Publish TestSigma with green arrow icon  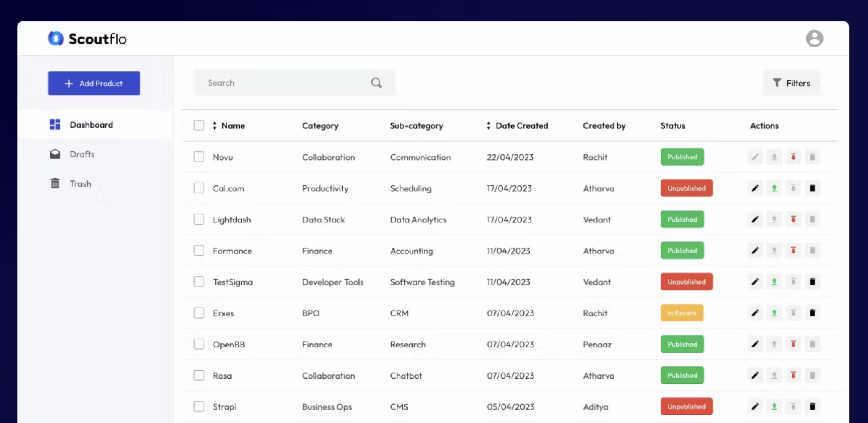click(774, 282)
